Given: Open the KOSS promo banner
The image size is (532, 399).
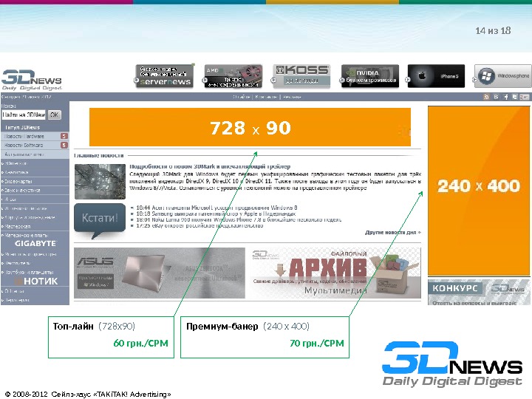Looking at the screenshot, I should [301, 76].
